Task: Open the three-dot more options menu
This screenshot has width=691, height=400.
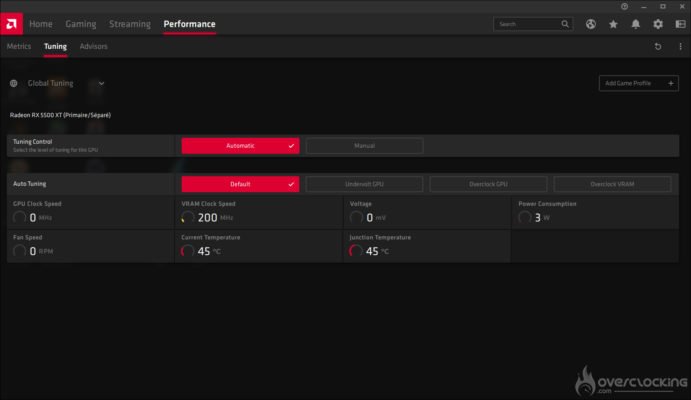Action: click(680, 46)
